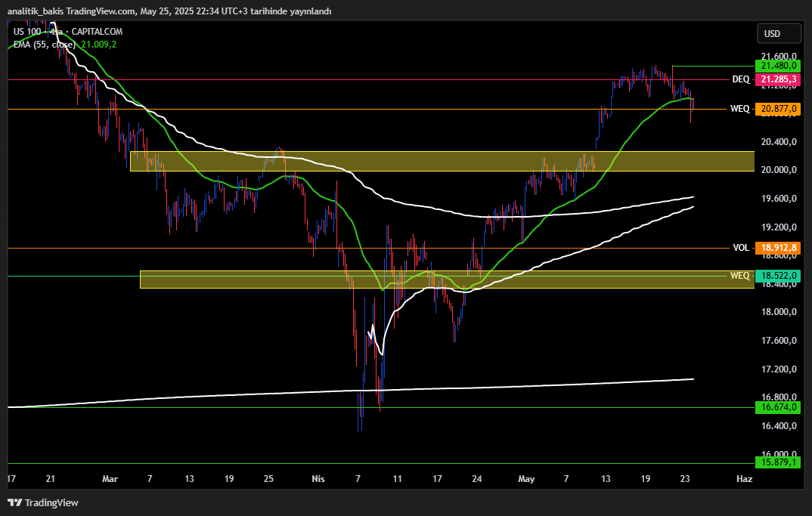Screen dimensions: 812x516
Task: Click the 20.400,0 price axis tick
Action: coord(778,142)
